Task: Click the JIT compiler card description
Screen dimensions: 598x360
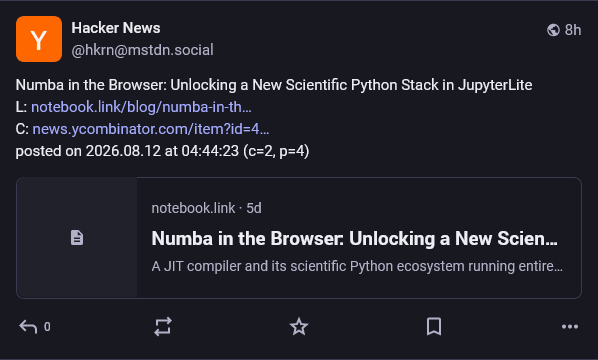Action: 357,266
